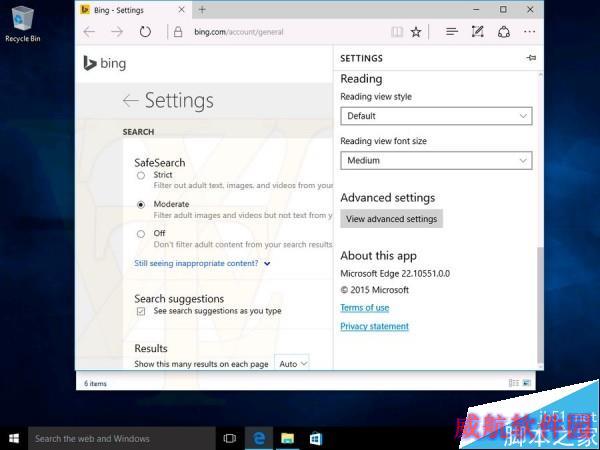Open a new tab with plus button
The image size is (600, 450).
tap(202, 10)
